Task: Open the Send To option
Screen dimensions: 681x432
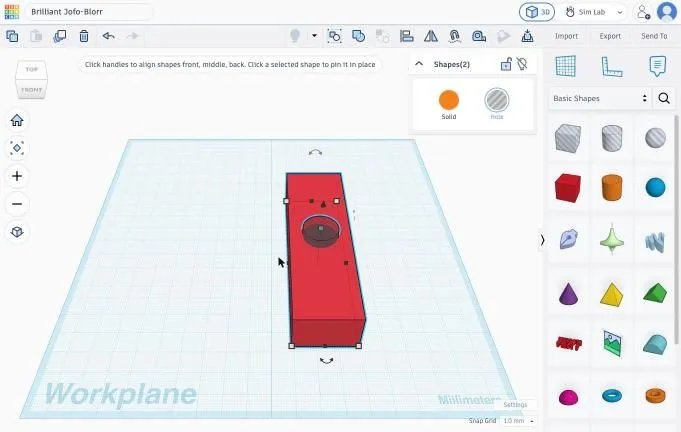Action: pyautogui.click(x=654, y=36)
